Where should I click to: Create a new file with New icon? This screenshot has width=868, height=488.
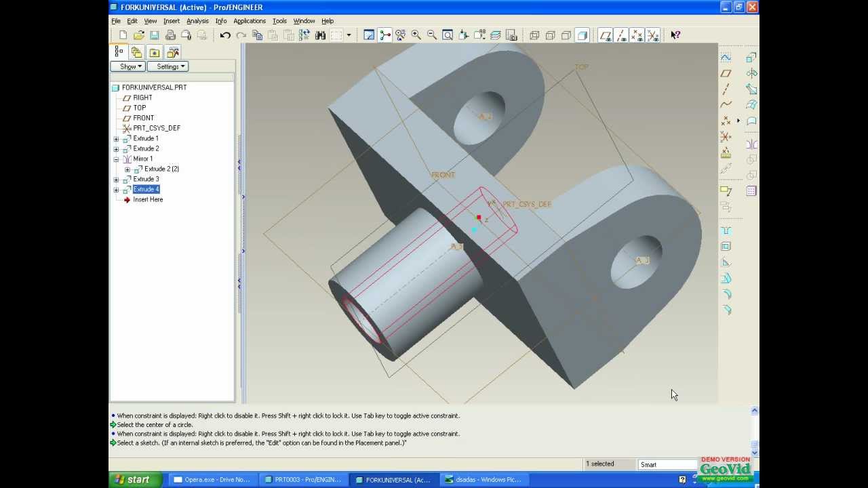(123, 35)
